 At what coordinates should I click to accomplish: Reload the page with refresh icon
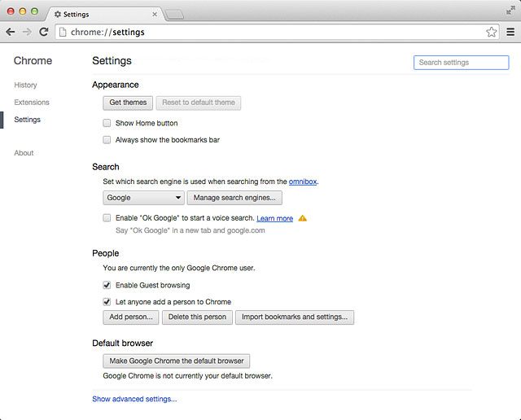tap(43, 32)
